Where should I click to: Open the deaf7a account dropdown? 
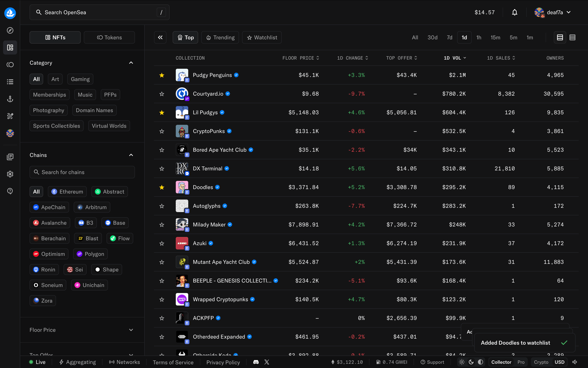coord(553,12)
